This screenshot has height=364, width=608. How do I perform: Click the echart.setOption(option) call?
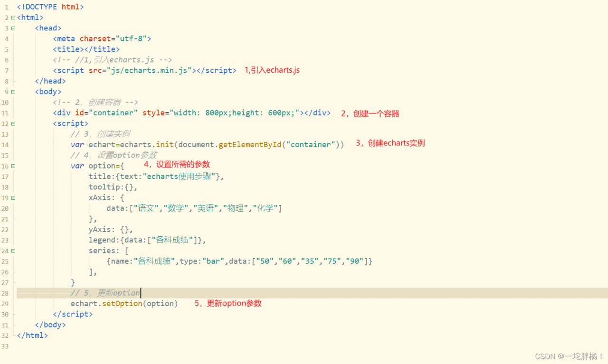pyautogui.click(x=124, y=303)
